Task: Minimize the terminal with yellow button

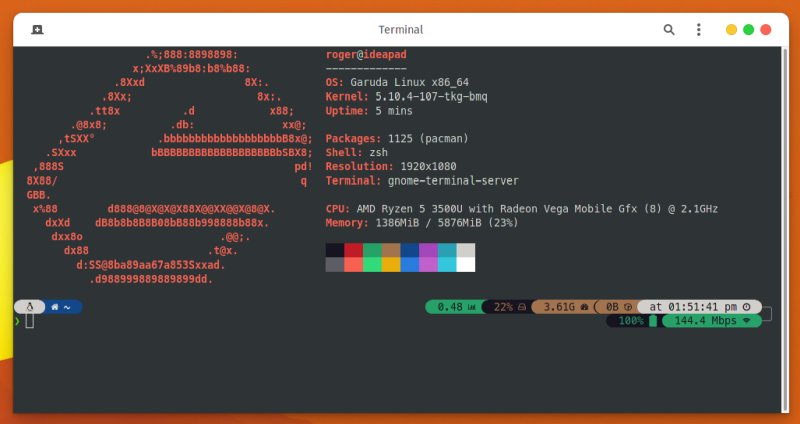Action: tap(731, 30)
